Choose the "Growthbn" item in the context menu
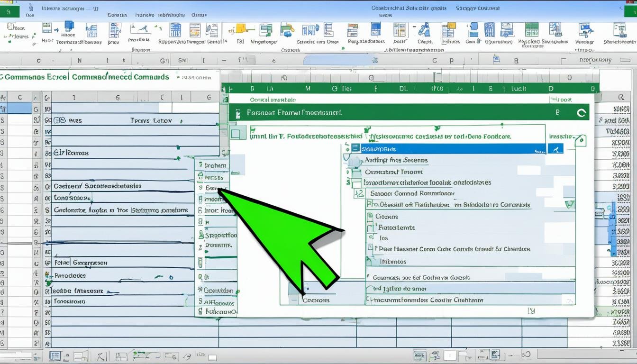Image resolution: width=637 pixels, height=364 pixels. point(218,291)
